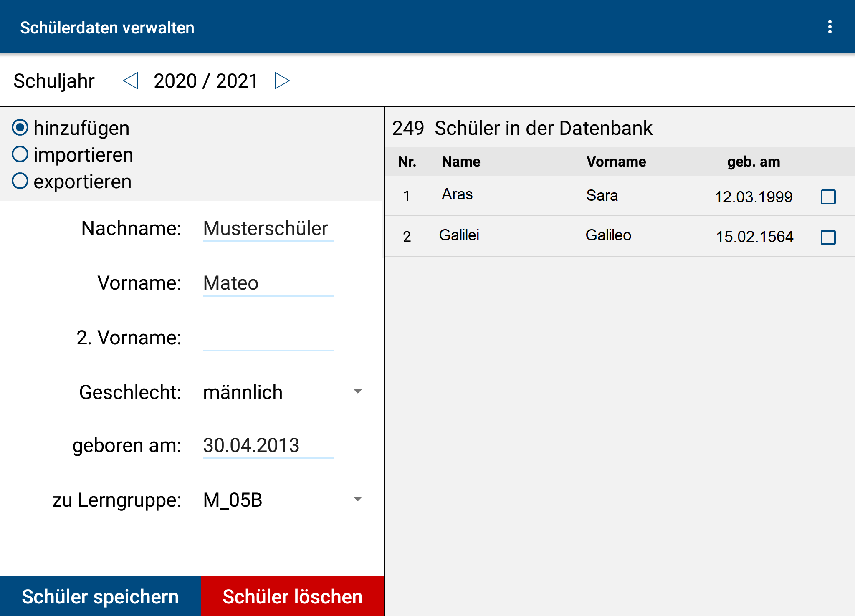
Task: Advance to the next school year
Action: pos(282,81)
